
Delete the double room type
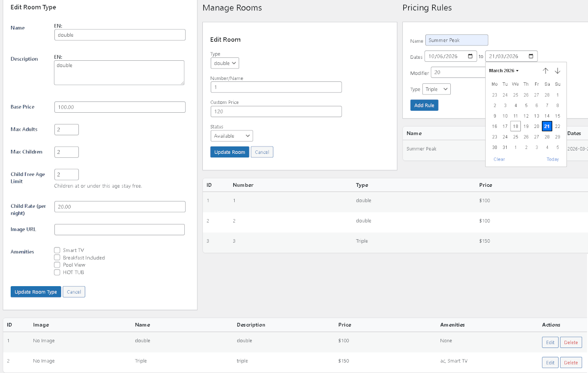pyautogui.click(x=571, y=342)
